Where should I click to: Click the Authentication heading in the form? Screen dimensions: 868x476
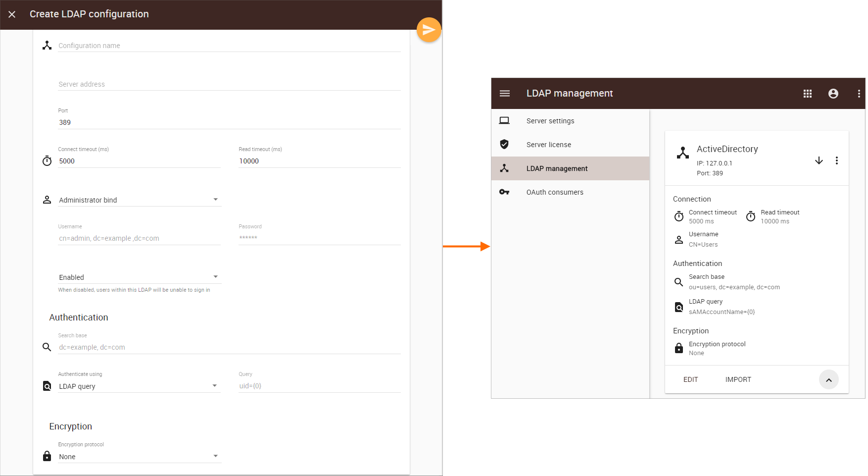pyautogui.click(x=79, y=317)
